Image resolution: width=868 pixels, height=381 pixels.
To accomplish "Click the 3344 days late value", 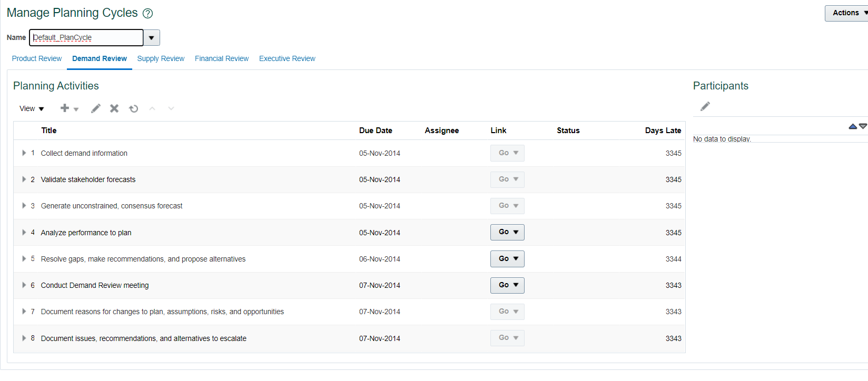I will 674,259.
